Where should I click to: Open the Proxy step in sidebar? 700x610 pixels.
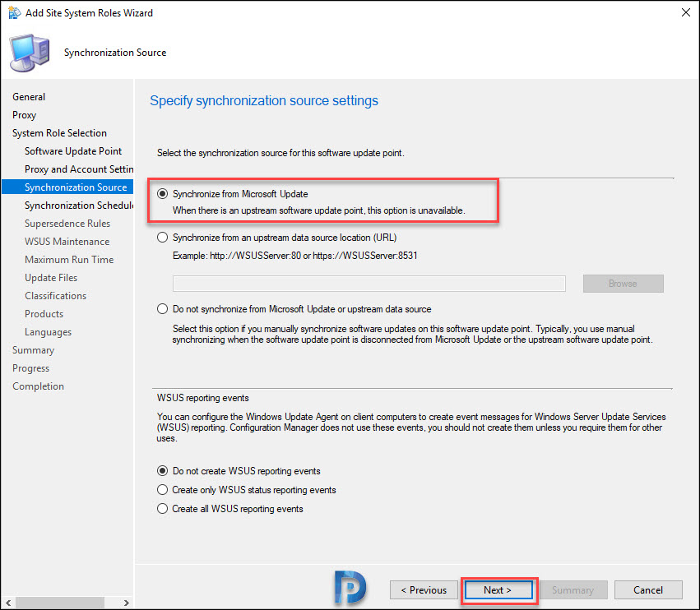pyautogui.click(x=24, y=115)
